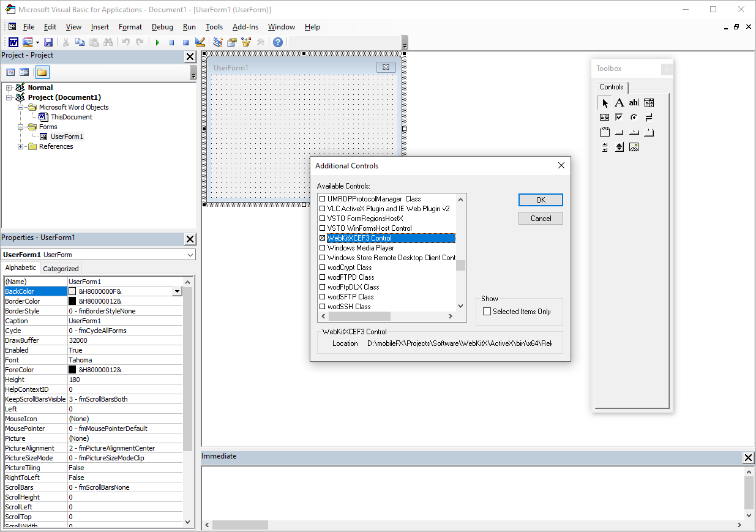Open the Object Browser toolbar icon
The height and width of the screenshot is (532, 756).
[x=246, y=42]
